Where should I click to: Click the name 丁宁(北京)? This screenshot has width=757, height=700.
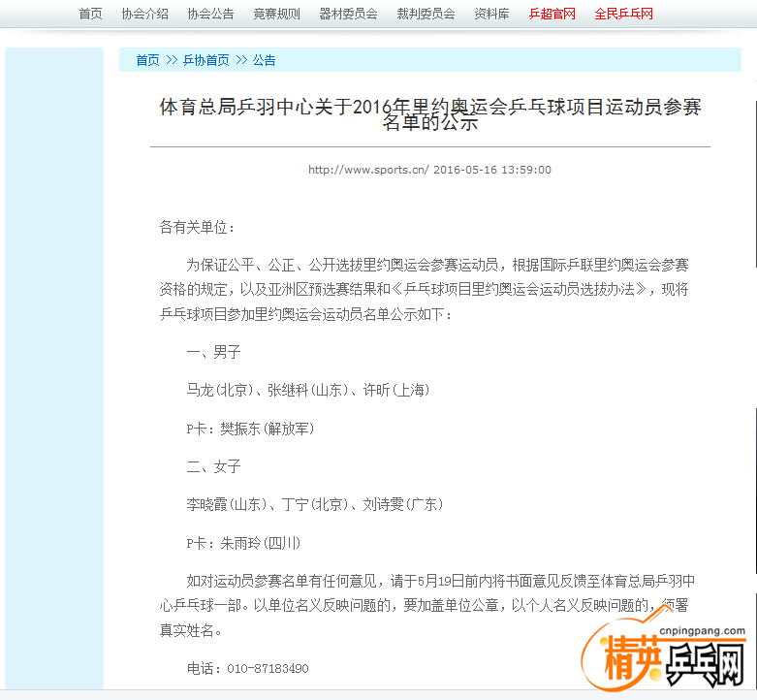coord(315,504)
